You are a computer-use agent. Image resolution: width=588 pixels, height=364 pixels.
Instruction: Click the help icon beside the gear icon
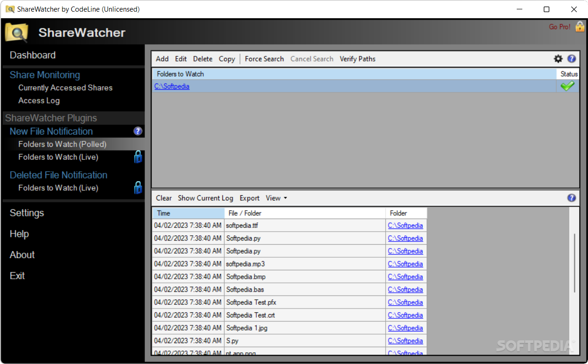coord(572,59)
